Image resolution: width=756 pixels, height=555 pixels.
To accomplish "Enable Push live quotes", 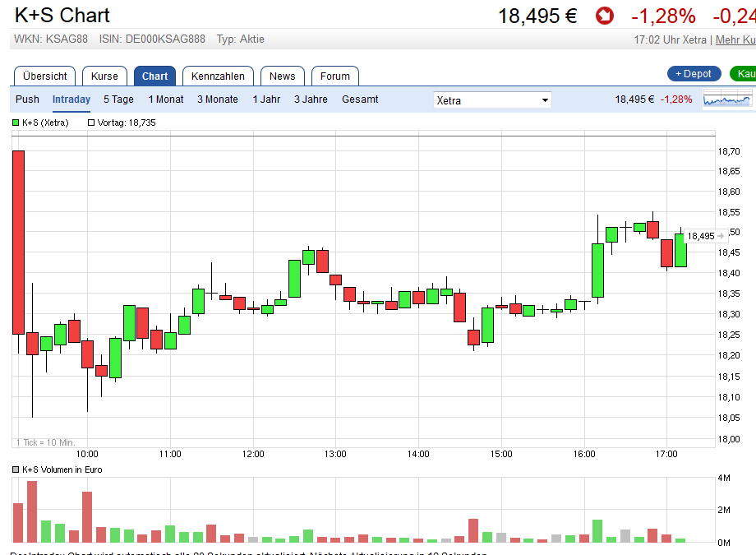I will click(x=27, y=99).
